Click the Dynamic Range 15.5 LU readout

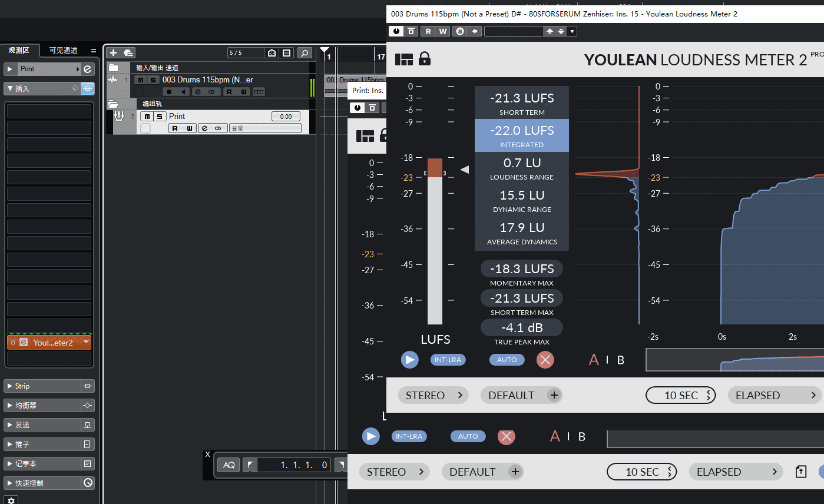522,200
